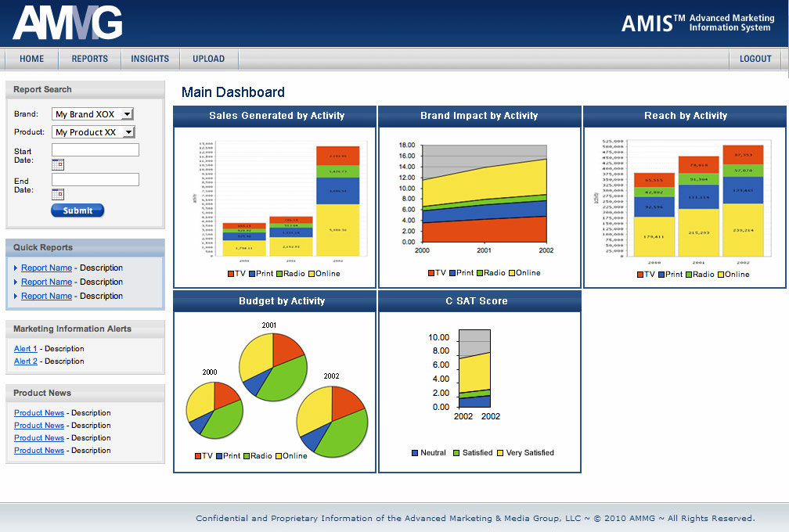Open the first Product News link
The height and width of the screenshot is (532, 789).
point(39,413)
